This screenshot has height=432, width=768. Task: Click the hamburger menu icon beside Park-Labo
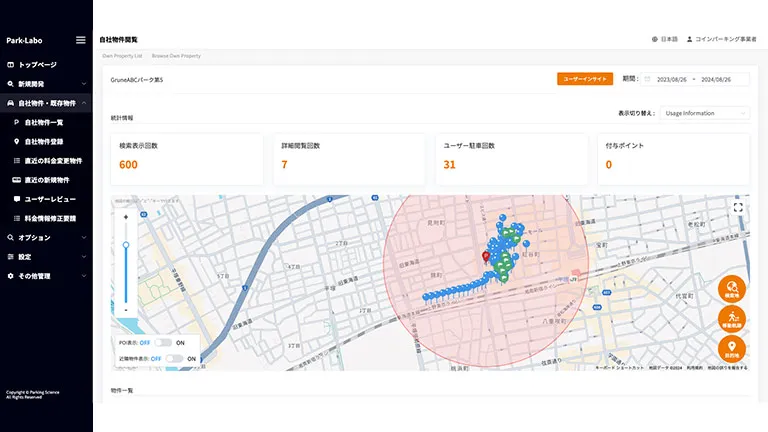click(81, 40)
